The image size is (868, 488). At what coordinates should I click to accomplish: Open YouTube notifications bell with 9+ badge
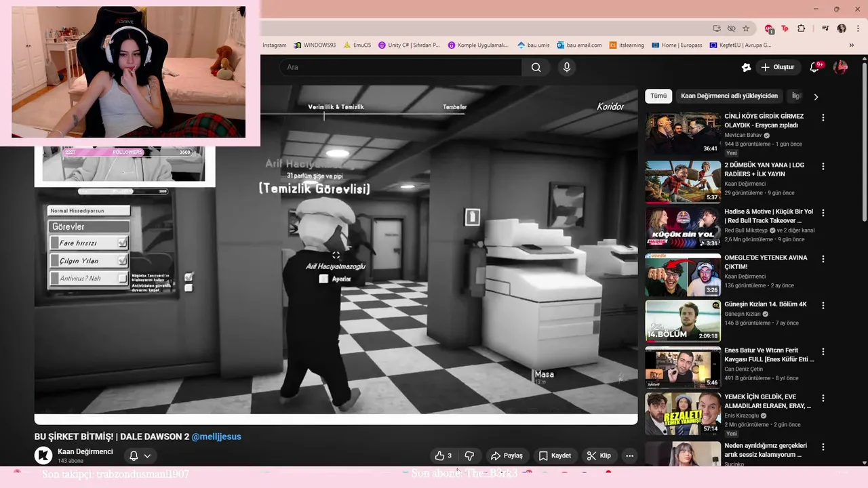pos(816,67)
